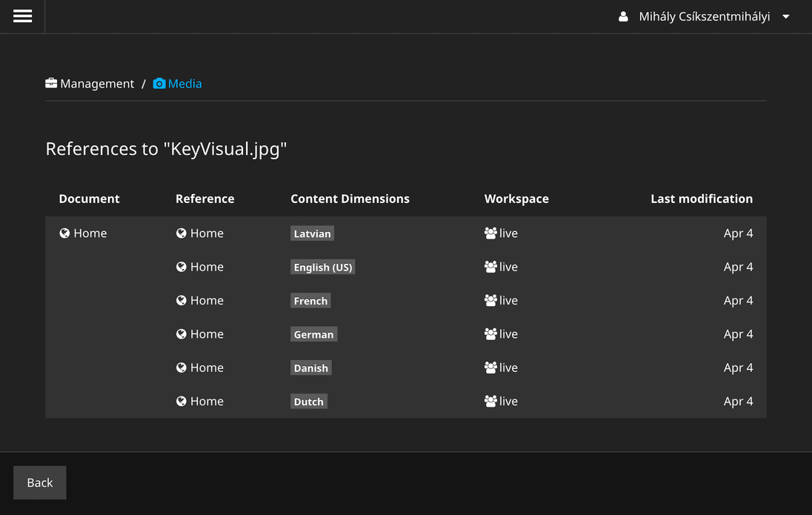Click the Apr 4 date in Danish row
The height and width of the screenshot is (515, 812).
739,368
